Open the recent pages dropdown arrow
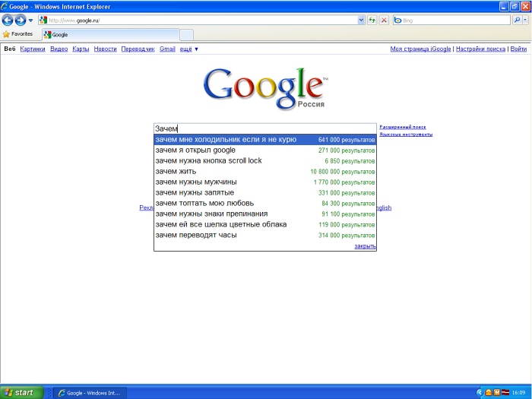The image size is (532, 399). pos(30,21)
